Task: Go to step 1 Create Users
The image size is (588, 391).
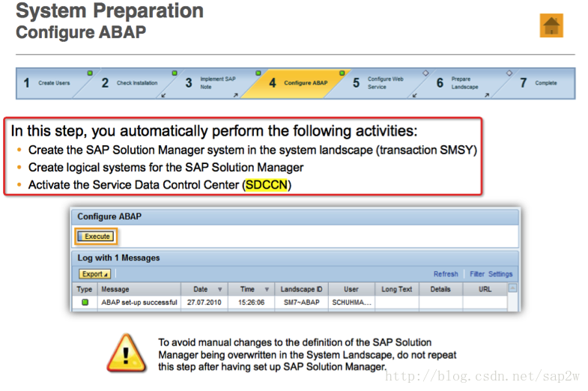Action: (47, 83)
